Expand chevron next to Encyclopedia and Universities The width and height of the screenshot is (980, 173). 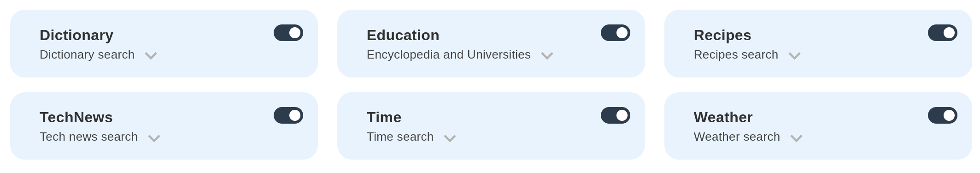click(x=547, y=56)
